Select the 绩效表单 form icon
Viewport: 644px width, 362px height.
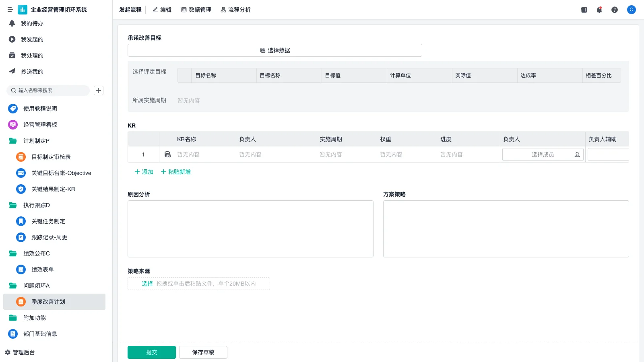(21, 269)
